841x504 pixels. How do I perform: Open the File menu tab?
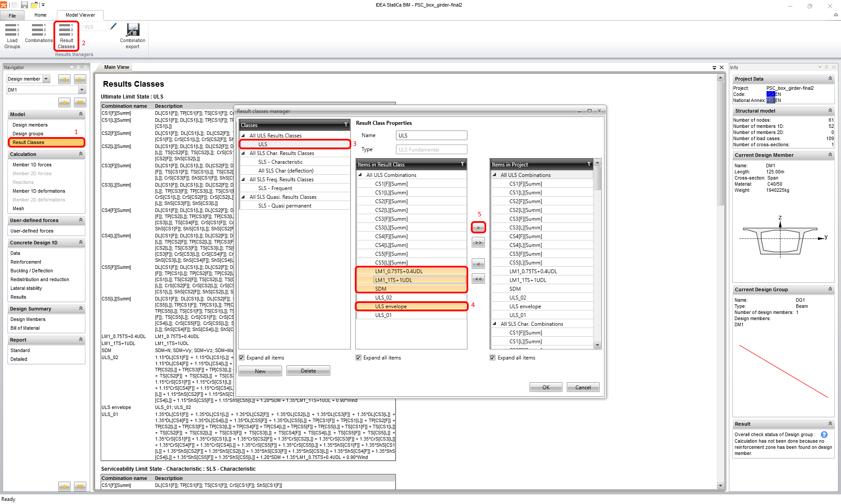tap(12, 15)
